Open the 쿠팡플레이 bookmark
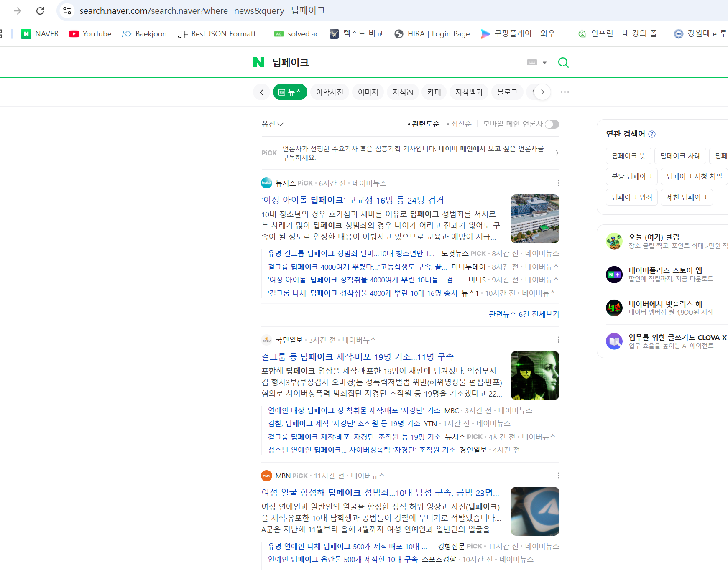This screenshot has width=728, height=570. coord(521,34)
